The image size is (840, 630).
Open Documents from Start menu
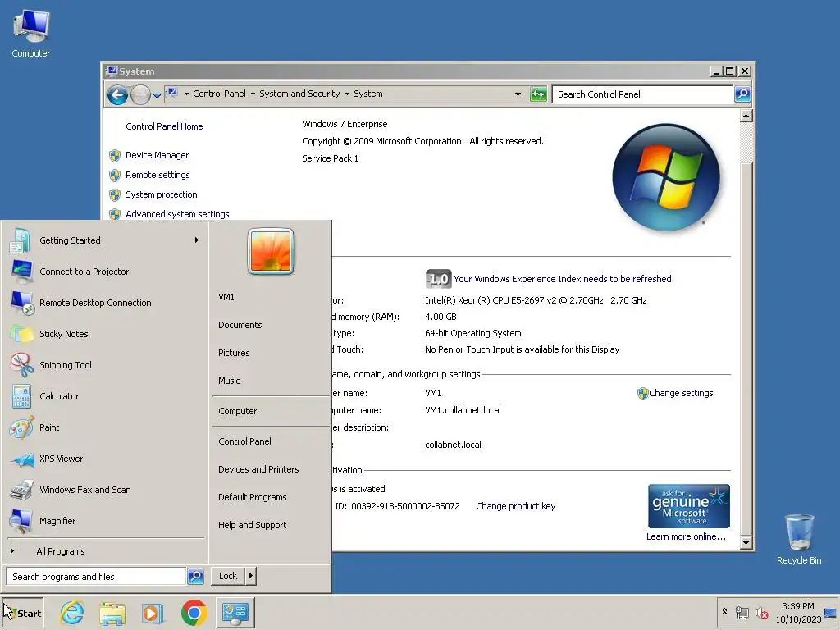pyautogui.click(x=271, y=325)
